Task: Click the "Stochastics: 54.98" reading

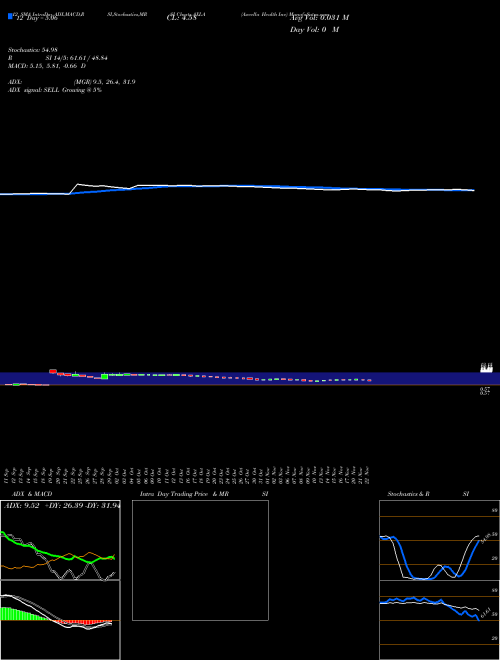Action: coord(33,50)
